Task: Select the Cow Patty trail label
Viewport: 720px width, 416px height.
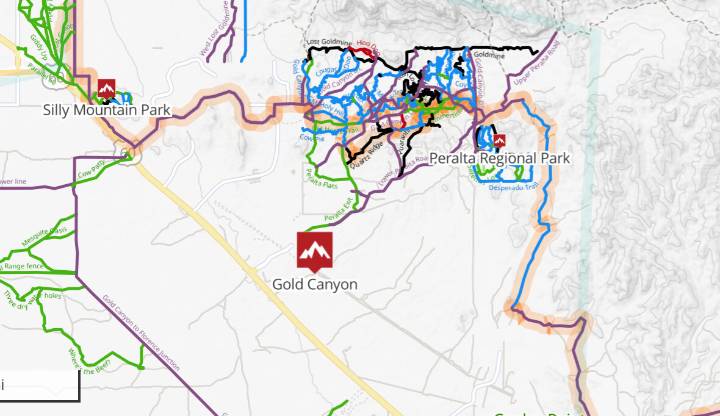Action: point(91,170)
